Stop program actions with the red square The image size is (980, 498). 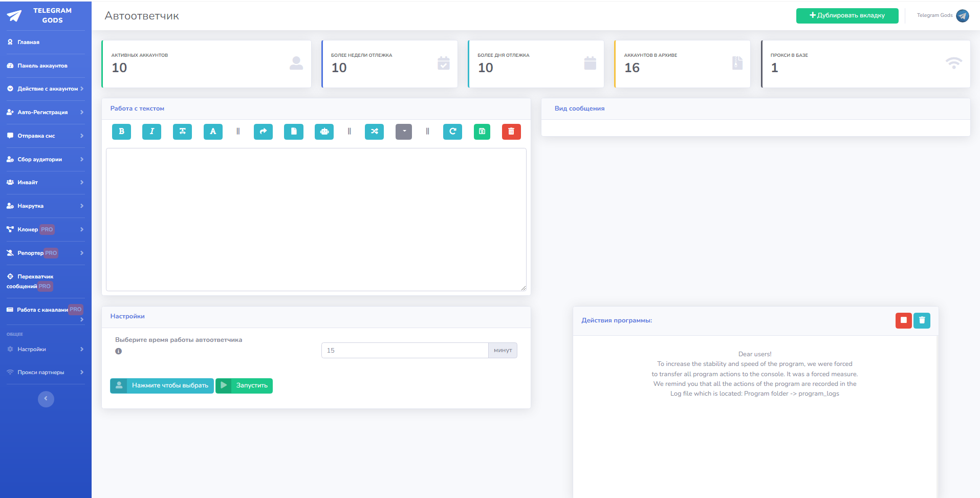click(x=904, y=320)
